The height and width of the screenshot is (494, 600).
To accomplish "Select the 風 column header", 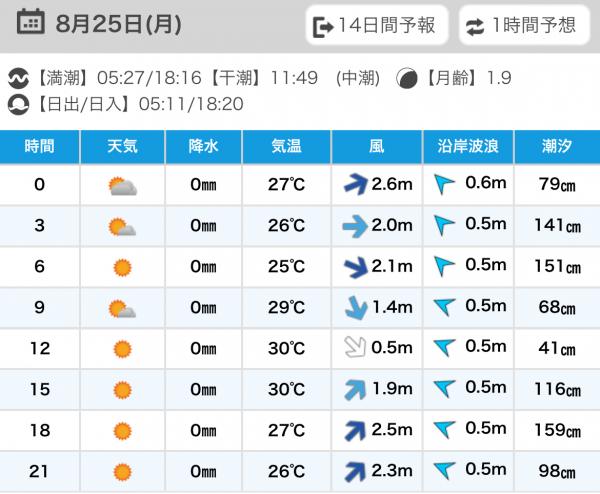I will coord(377,147).
